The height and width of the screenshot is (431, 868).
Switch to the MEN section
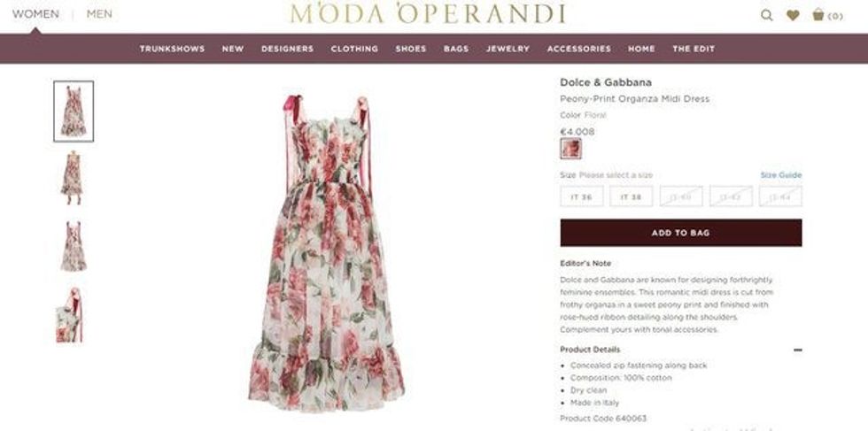pos(99,14)
